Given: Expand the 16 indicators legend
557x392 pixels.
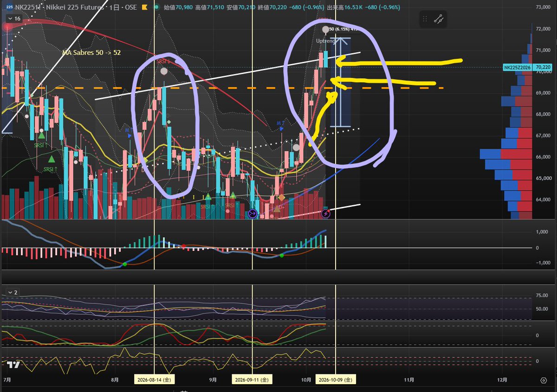Looking at the screenshot, I should coord(13,19).
